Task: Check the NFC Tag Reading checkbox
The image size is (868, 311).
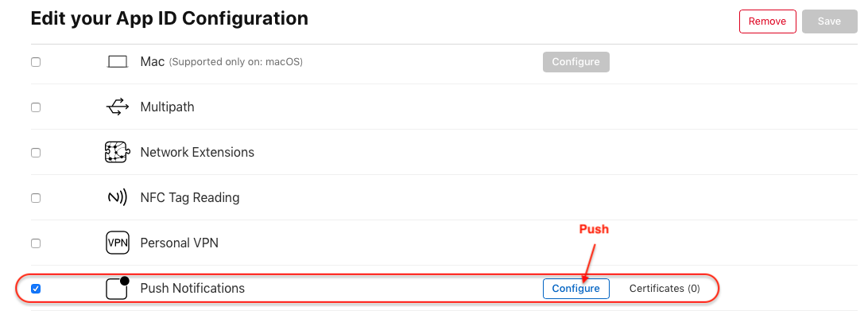Action: [36, 198]
